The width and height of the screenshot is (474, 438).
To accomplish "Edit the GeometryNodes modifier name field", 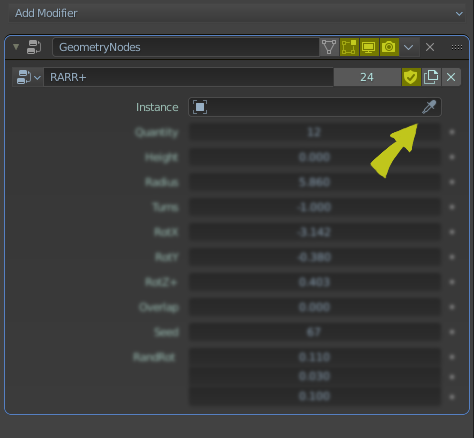I will 186,47.
